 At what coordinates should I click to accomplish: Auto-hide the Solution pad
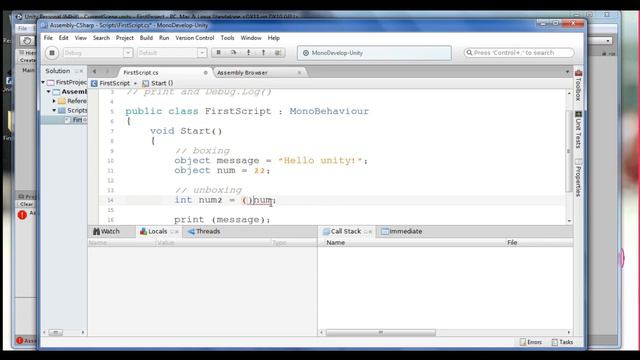coord(76,71)
